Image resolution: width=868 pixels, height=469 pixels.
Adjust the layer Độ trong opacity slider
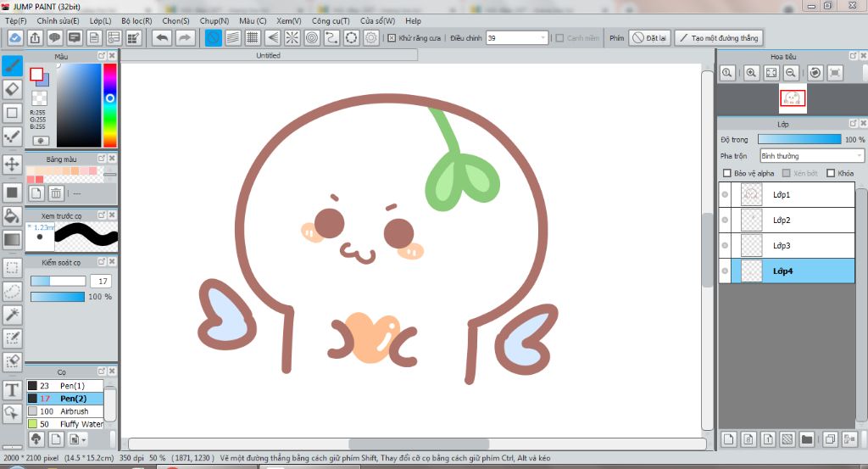[x=799, y=140]
